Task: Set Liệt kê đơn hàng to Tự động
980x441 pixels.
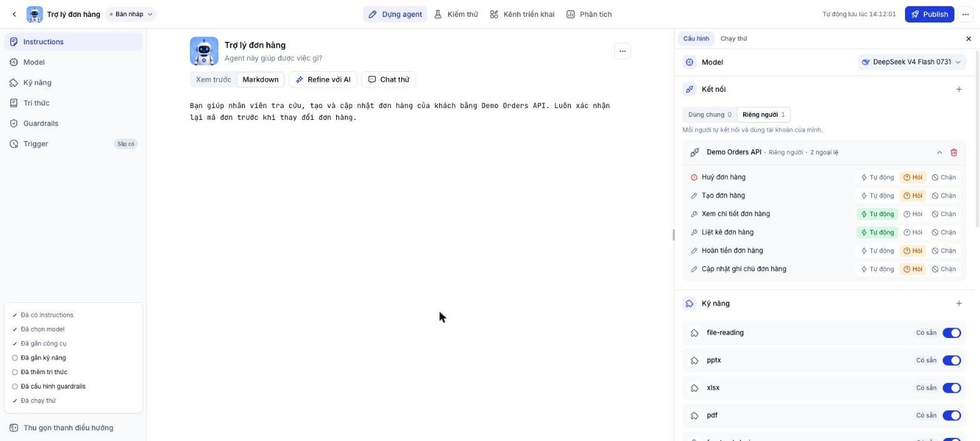Action: [877, 232]
